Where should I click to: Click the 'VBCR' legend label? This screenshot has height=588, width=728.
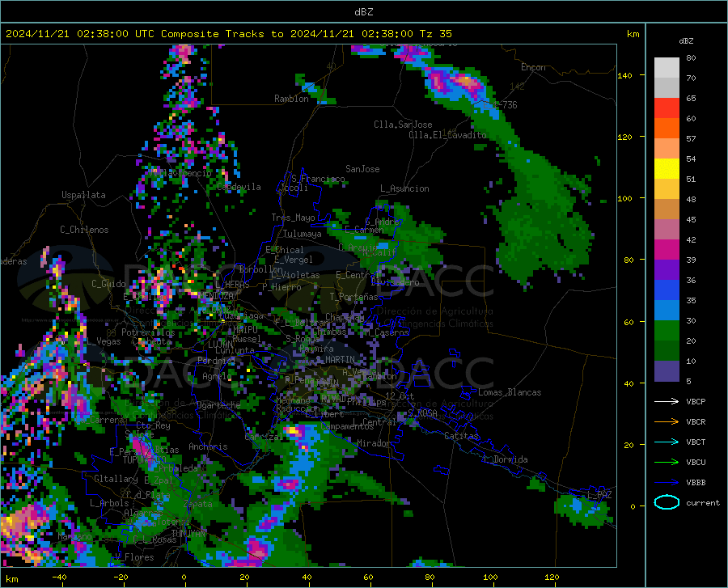[696, 422]
